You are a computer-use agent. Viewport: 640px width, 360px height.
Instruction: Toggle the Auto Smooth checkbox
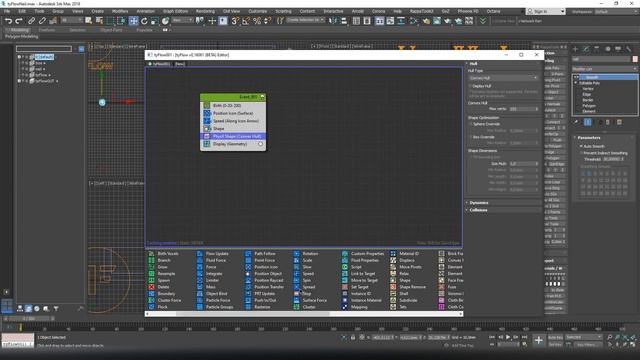click(581, 146)
